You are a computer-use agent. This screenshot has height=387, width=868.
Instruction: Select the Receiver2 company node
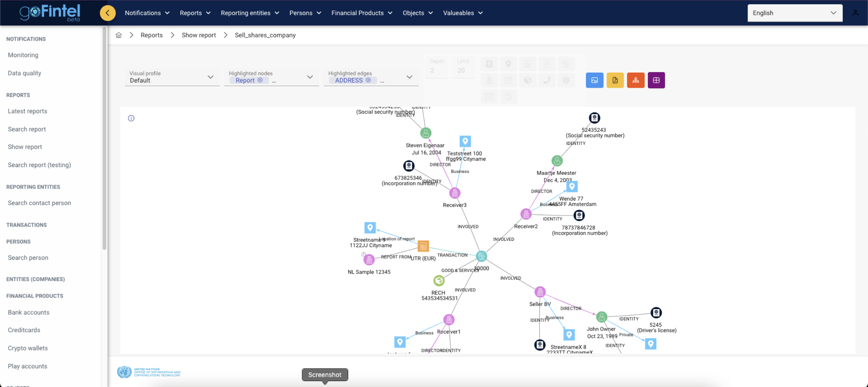[x=526, y=214]
